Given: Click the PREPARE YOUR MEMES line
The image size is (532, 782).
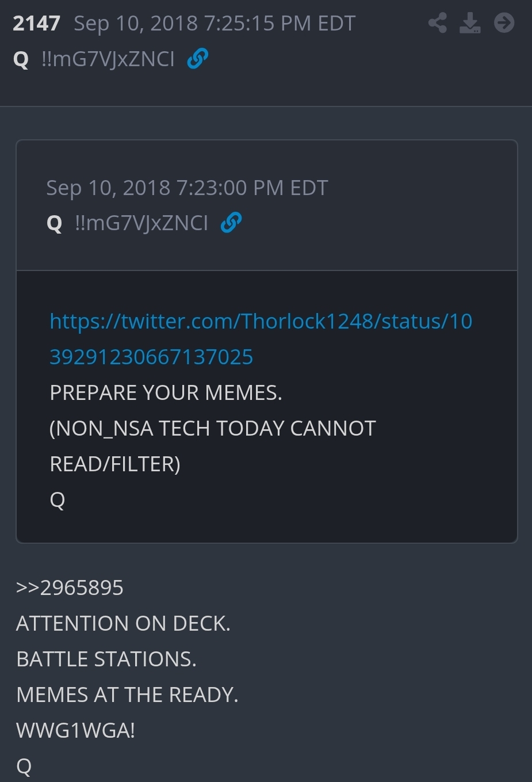Looking at the screenshot, I should (166, 392).
